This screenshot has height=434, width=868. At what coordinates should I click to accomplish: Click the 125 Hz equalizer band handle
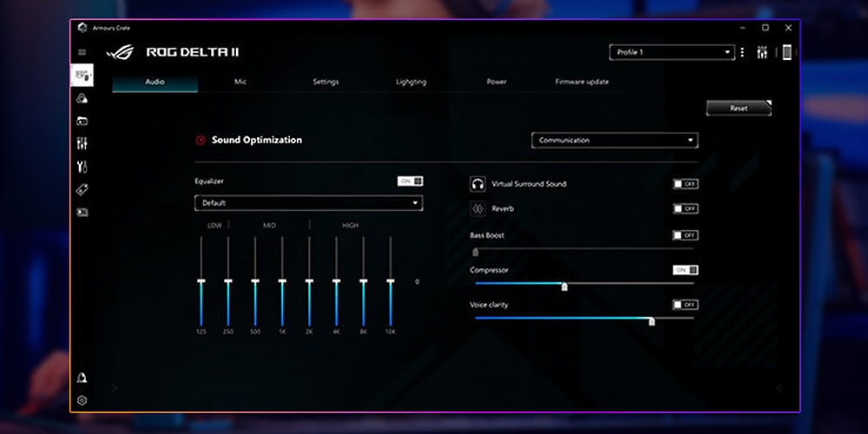pyautogui.click(x=201, y=282)
